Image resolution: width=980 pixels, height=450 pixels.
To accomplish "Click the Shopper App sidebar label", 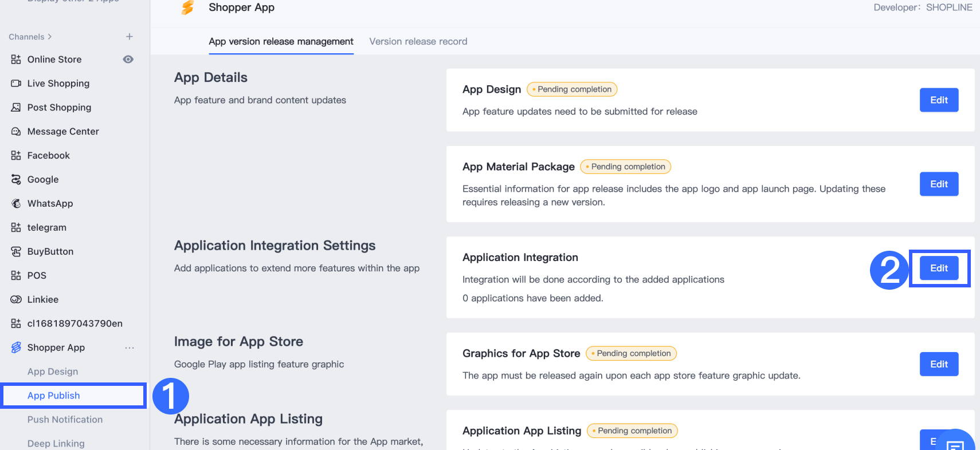I will coord(56,348).
